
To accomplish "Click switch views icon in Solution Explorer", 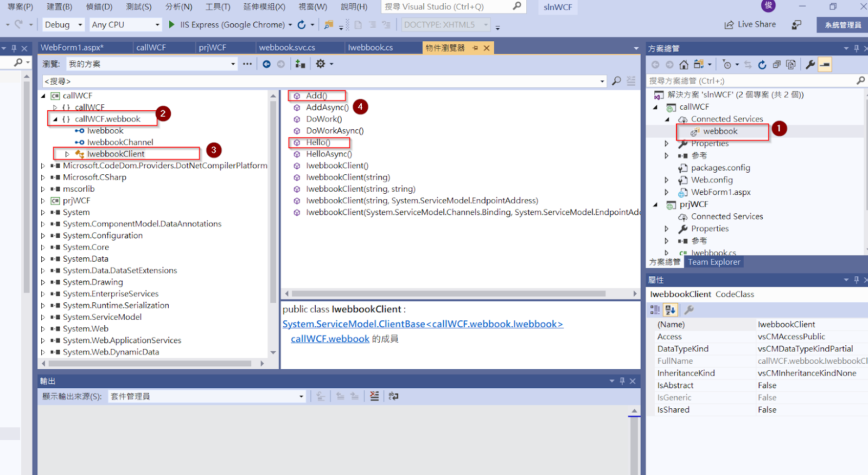I will point(699,65).
